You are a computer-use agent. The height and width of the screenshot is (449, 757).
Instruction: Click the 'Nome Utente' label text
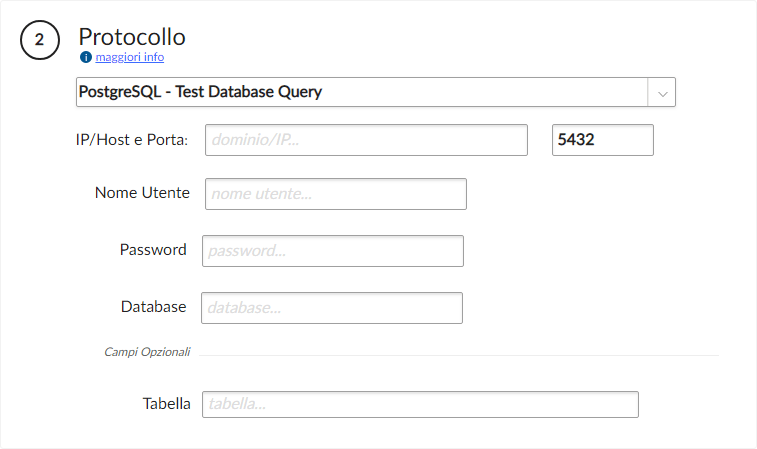point(142,193)
